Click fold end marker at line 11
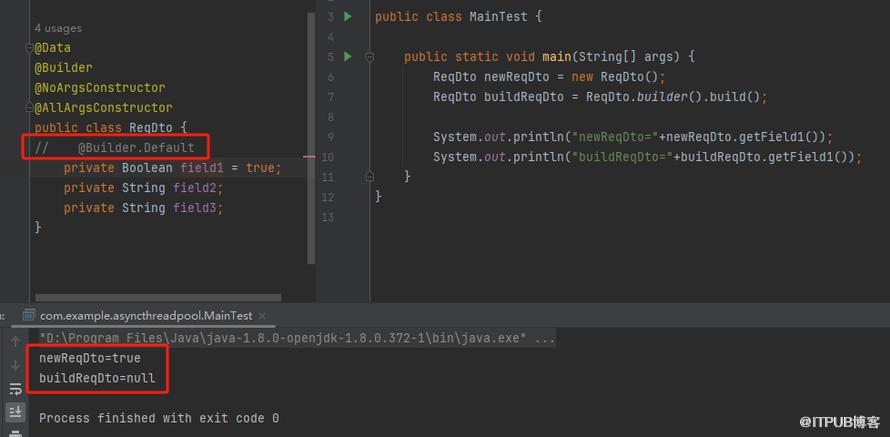 pyautogui.click(x=369, y=177)
